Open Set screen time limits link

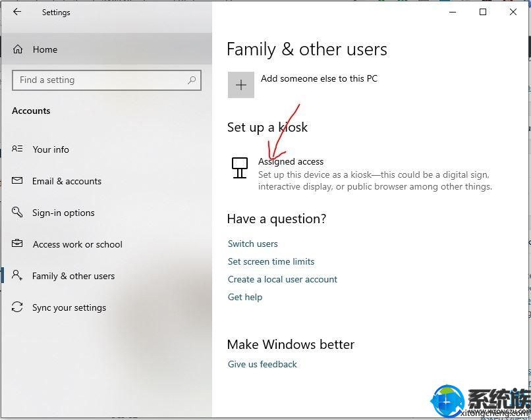pyautogui.click(x=271, y=261)
